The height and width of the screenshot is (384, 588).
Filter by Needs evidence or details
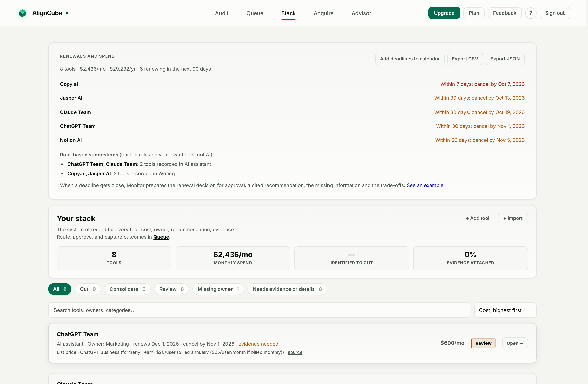pos(287,289)
